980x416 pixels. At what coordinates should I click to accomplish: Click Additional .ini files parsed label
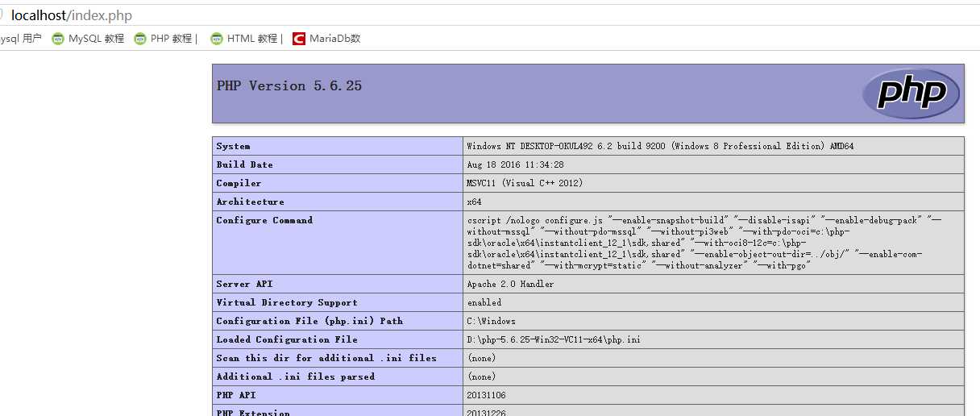pos(295,376)
